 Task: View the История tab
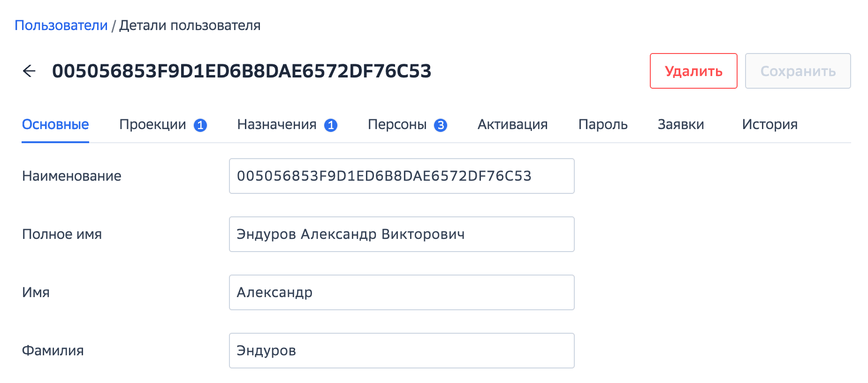769,124
